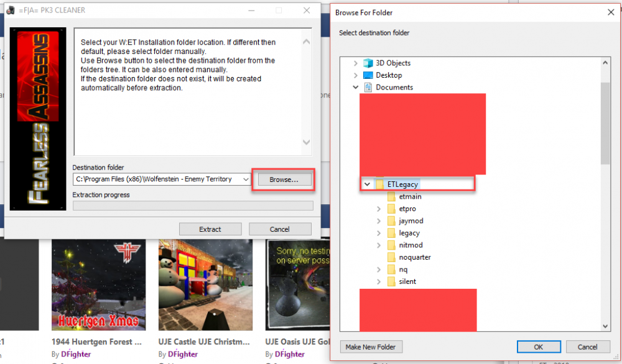Screen dimensions: 622x364
Task: Click the instructions box down scroll arrow
Action: point(306,142)
